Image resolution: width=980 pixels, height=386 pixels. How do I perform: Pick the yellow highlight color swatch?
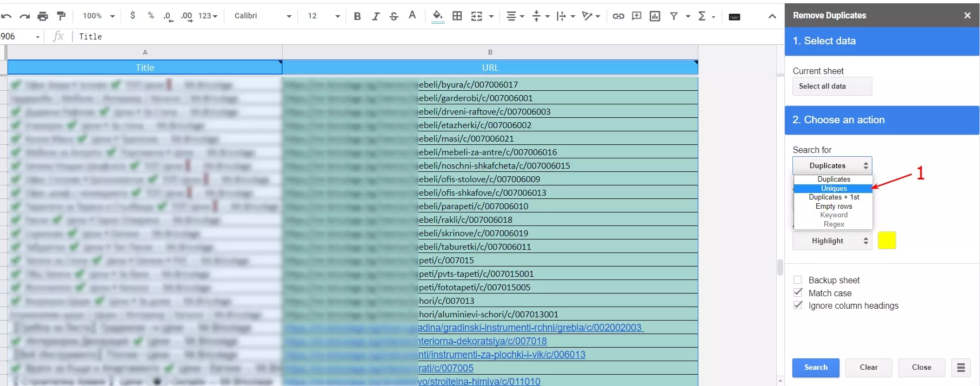click(886, 241)
